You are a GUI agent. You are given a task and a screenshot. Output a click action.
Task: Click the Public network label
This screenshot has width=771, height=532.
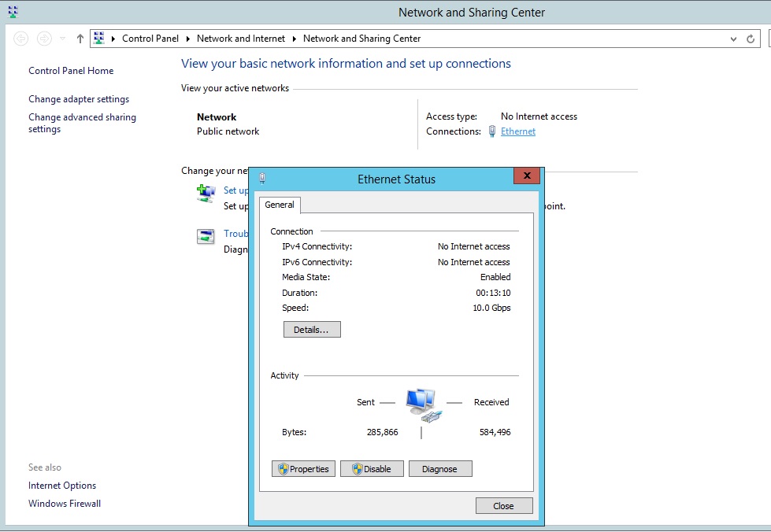(x=228, y=131)
